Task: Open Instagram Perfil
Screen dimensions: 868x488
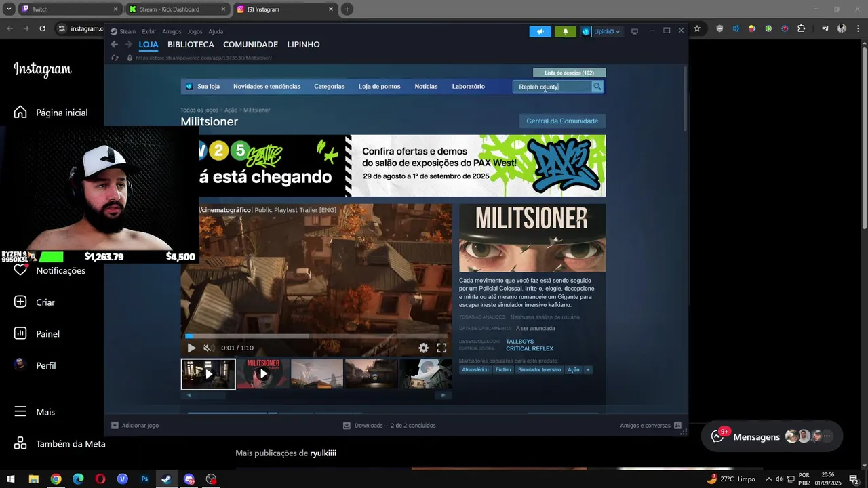Action: click(35, 365)
